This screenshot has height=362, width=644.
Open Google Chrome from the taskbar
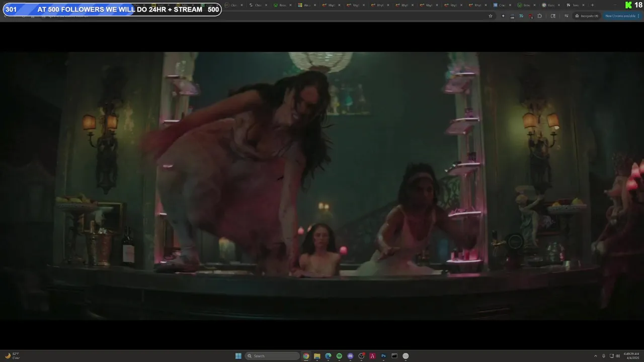pos(306,356)
